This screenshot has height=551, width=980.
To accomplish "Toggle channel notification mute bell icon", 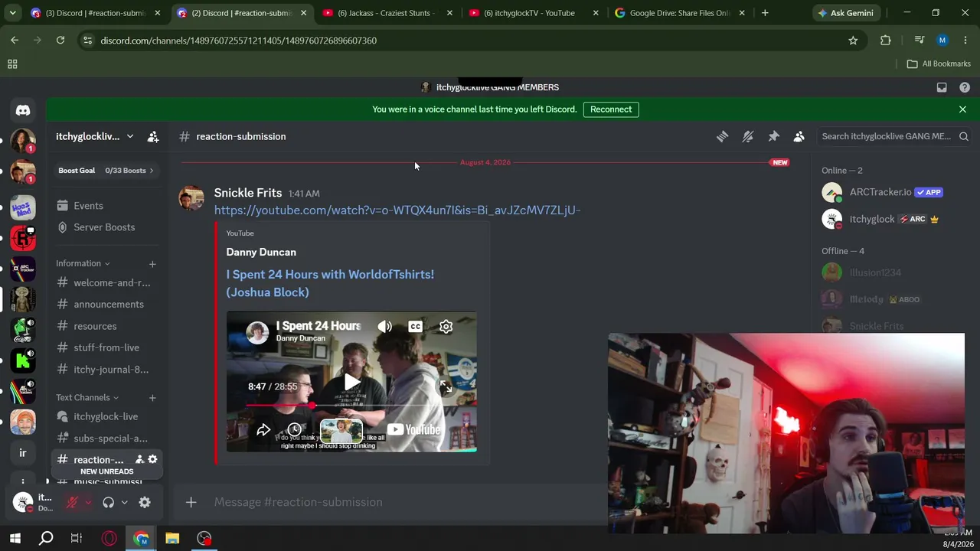I will pos(748,136).
